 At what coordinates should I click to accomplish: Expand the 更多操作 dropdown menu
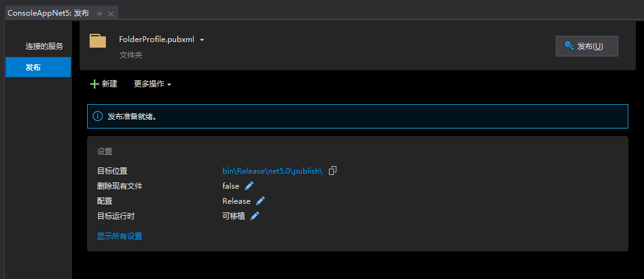[x=152, y=84]
